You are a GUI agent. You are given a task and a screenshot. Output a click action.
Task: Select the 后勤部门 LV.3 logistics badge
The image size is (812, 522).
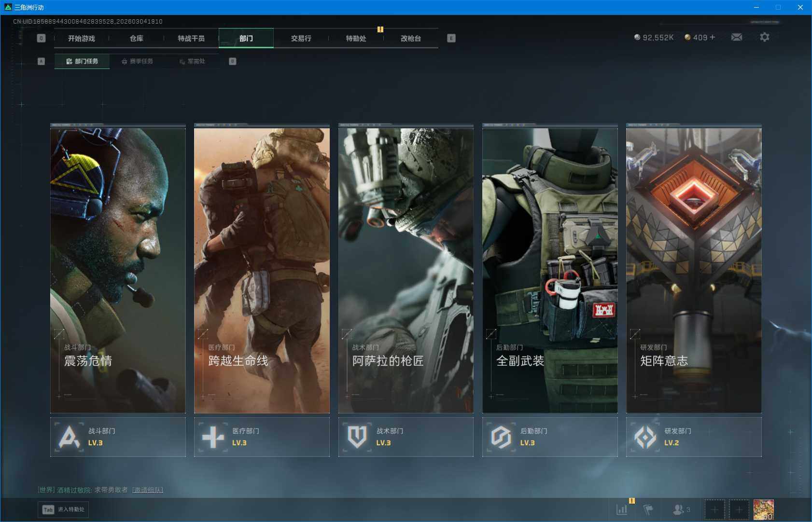549,437
